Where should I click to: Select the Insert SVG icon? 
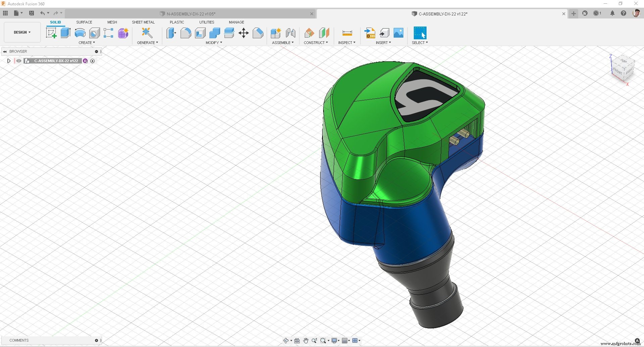point(369,33)
